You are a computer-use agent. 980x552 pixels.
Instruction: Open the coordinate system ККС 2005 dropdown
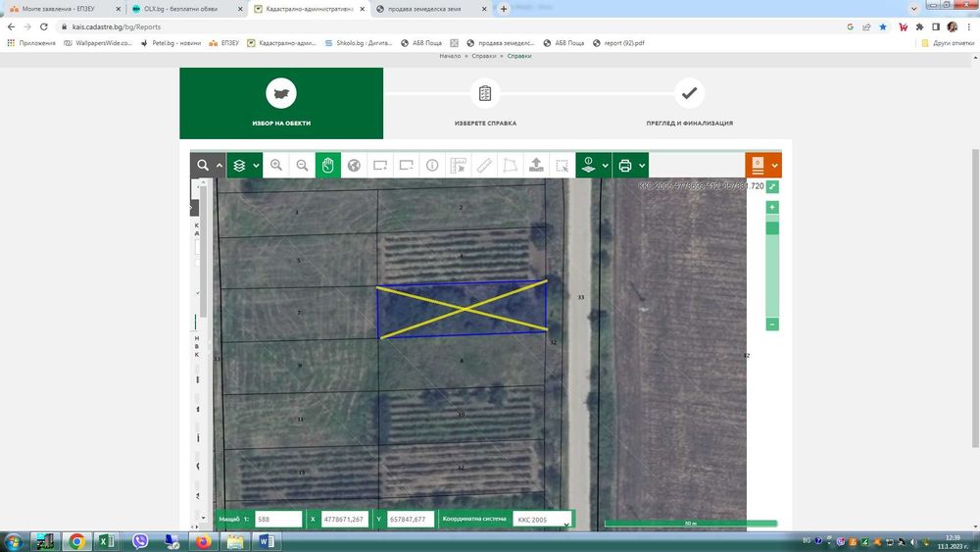point(542,520)
